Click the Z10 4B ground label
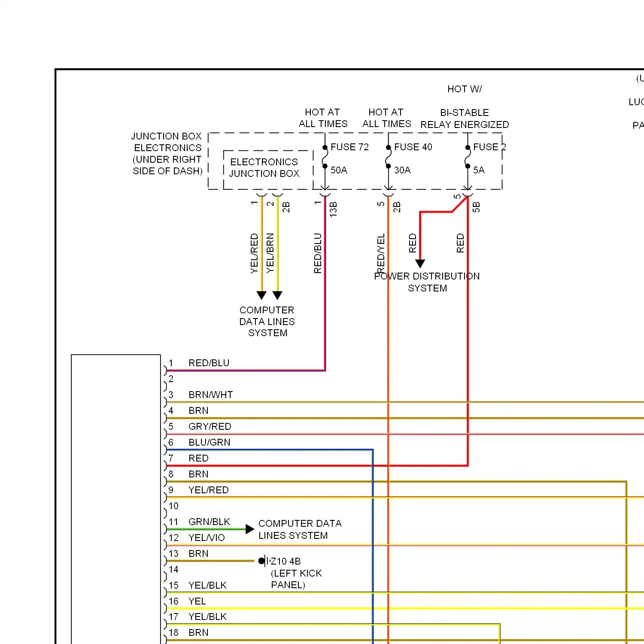This screenshot has width=644, height=644. (x=286, y=561)
